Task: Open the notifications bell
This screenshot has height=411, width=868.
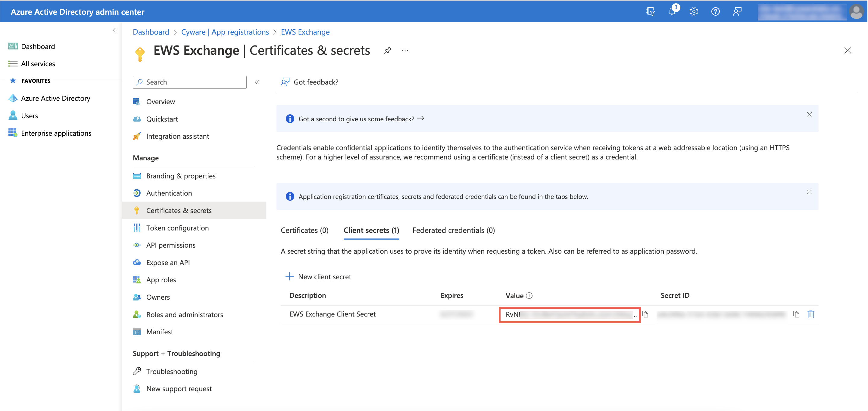Action: point(672,11)
